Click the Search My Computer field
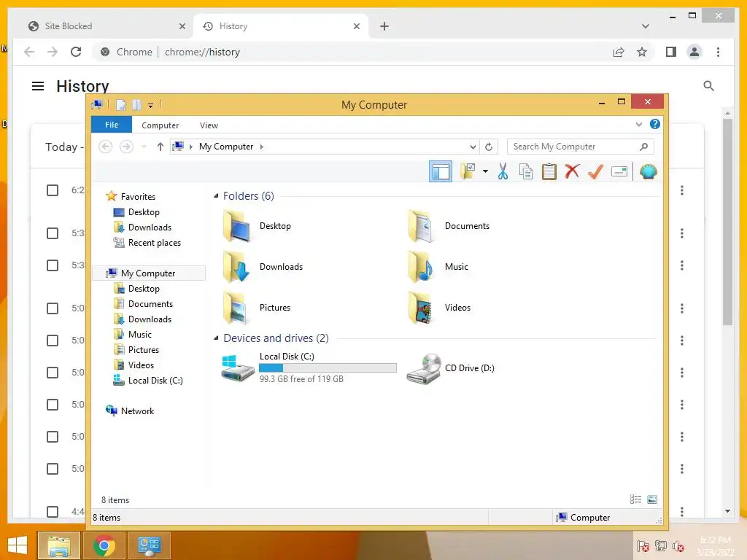The image size is (747, 560). tap(580, 147)
